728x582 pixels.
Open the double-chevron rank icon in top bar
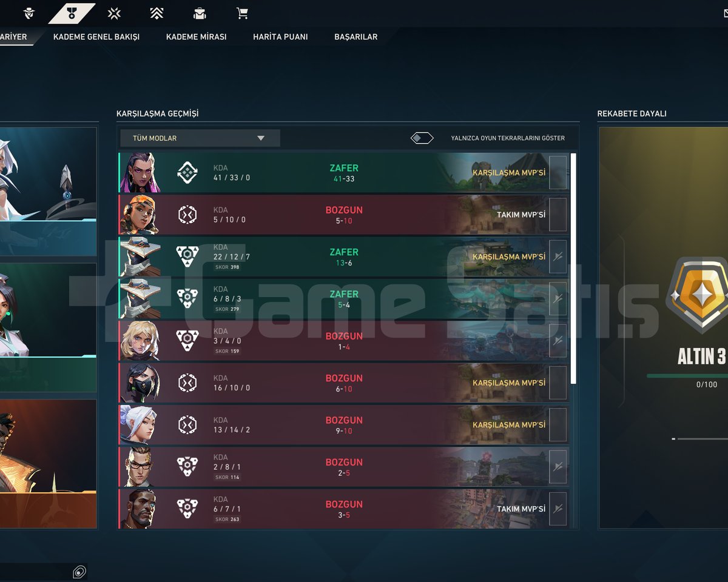(x=157, y=13)
